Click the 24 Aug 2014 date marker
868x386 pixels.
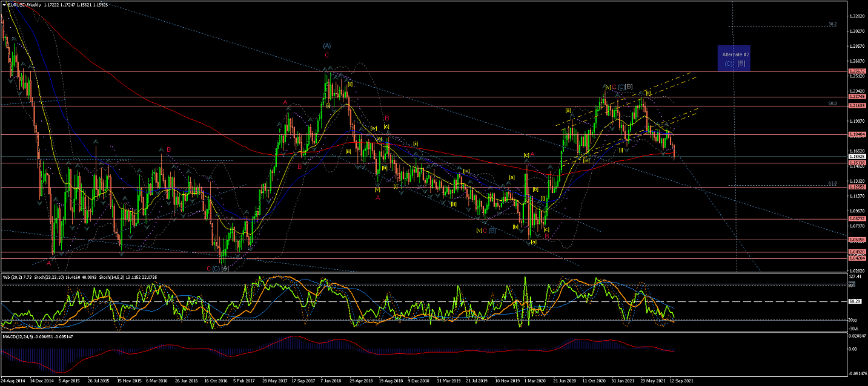coord(13,382)
